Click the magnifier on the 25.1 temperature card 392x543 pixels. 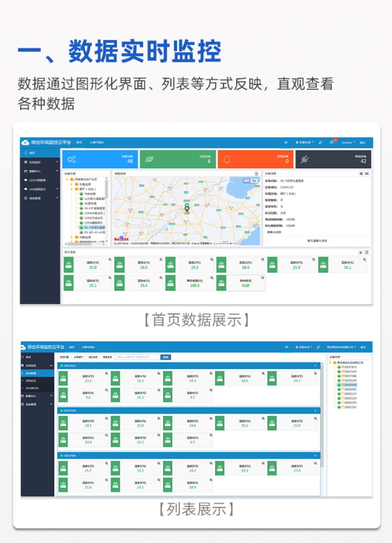click(110, 278)
